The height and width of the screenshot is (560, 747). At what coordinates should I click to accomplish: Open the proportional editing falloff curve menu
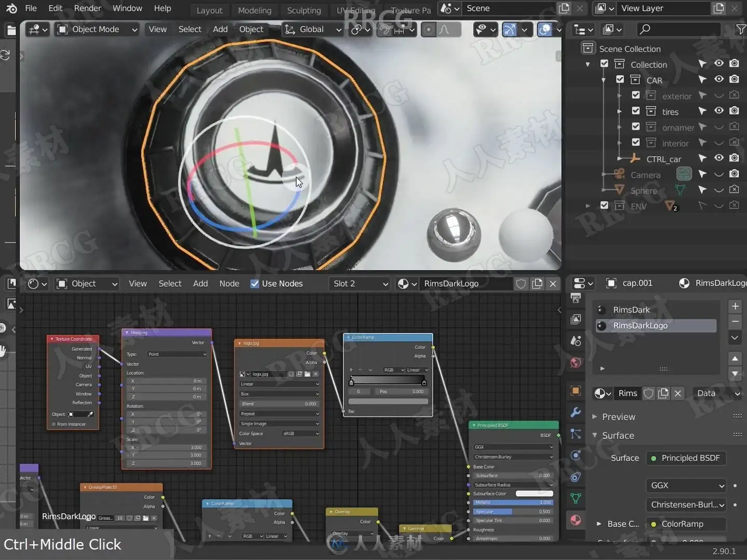[447, 30]
